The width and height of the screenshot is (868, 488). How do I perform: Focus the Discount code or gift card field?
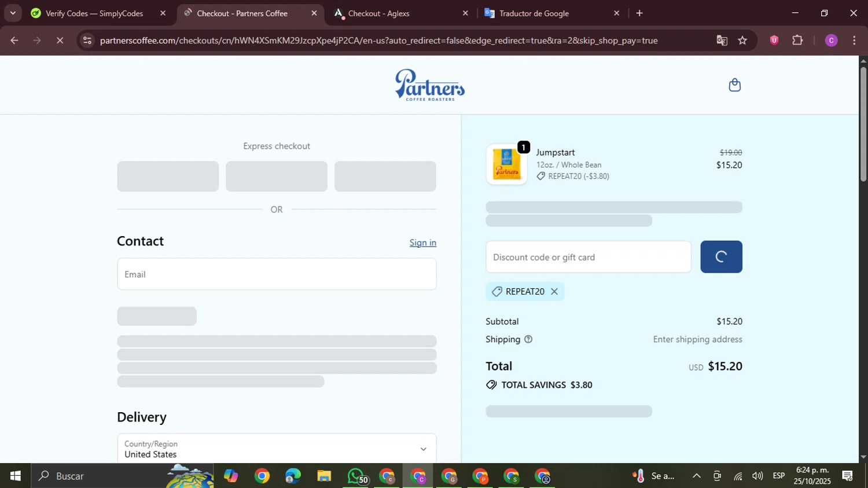coord(589,257)
